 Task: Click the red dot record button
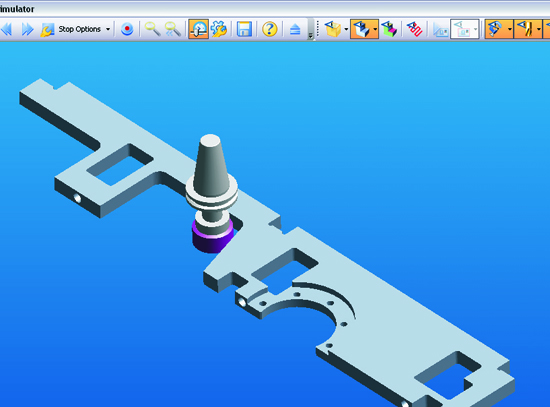127,29
